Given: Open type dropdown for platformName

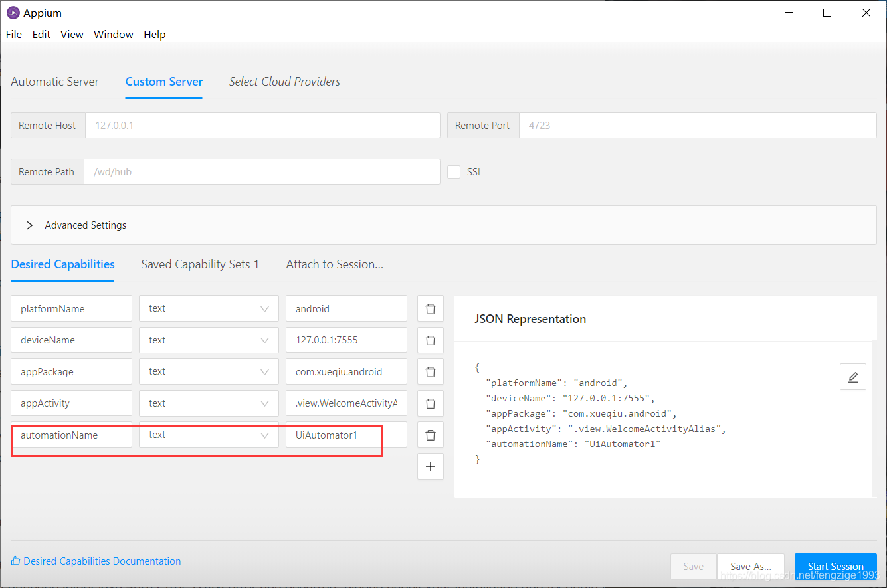Looking at the screenshot, I should [x=209, y=309].
